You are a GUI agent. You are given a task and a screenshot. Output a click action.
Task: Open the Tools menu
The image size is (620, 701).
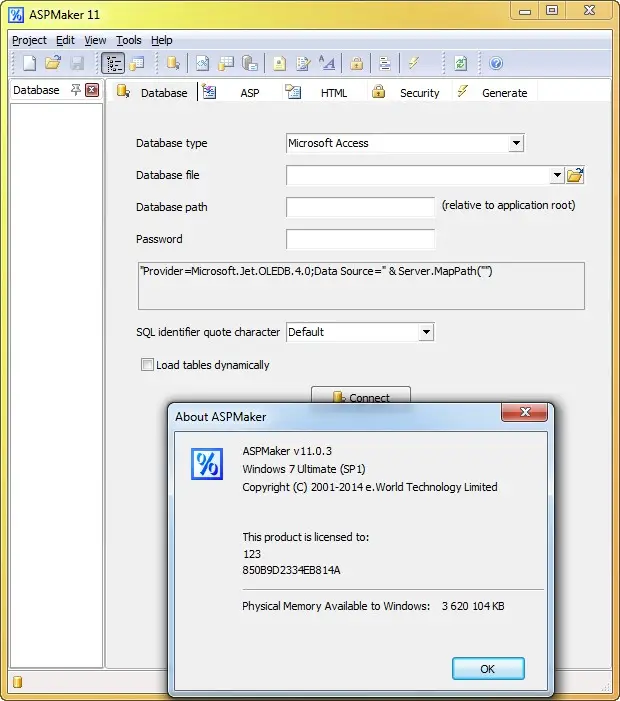[x=129, y=40]
